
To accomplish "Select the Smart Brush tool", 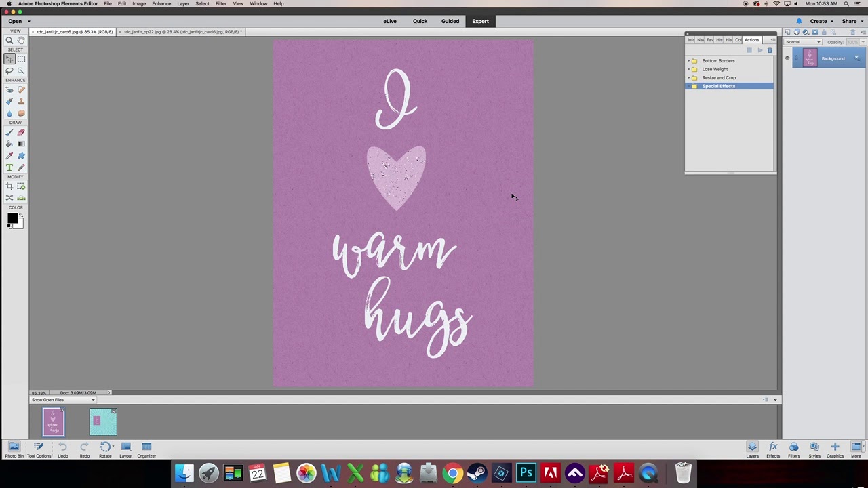I will pos(9,102).
